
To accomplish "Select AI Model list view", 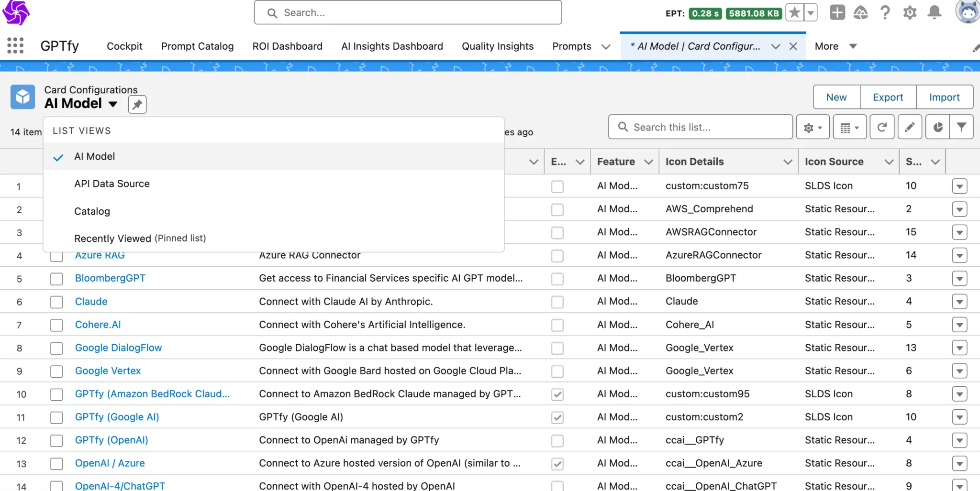I will point(274,156).
